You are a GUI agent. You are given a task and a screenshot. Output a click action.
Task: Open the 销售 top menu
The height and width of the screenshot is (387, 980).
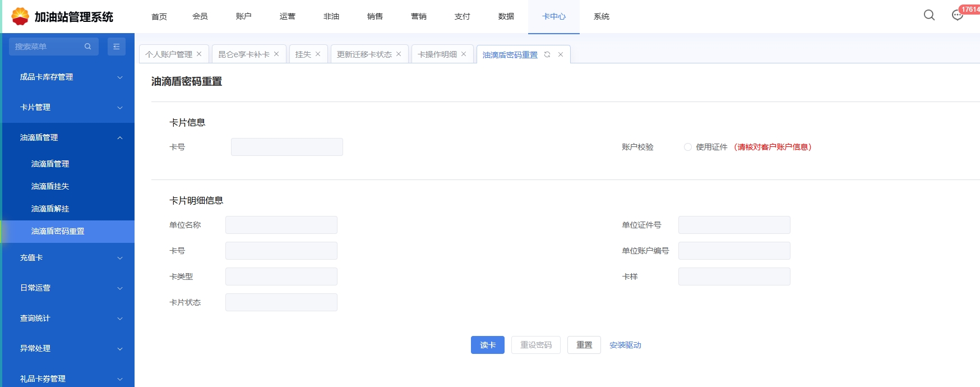click(375, 16)
